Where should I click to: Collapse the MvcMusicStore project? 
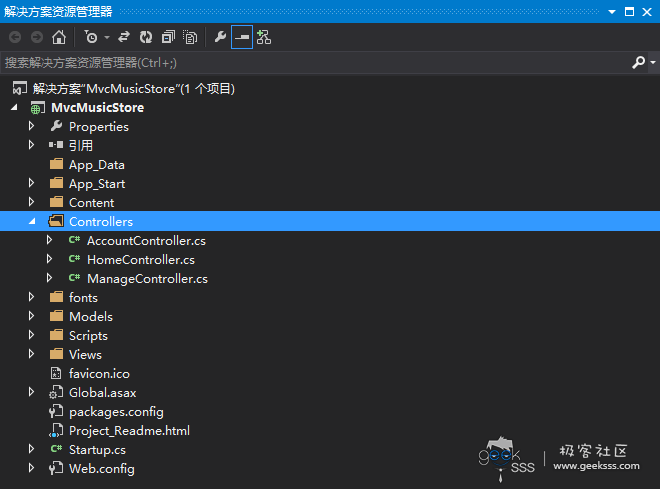pyautogui.click(x=14, y=107)
